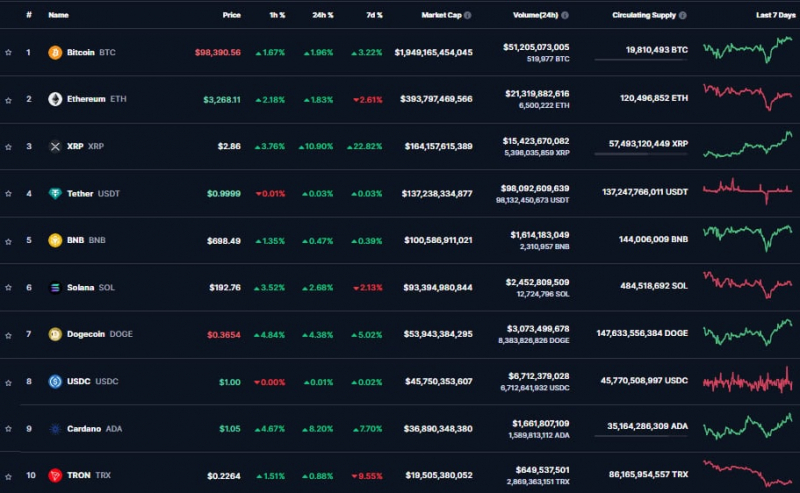Toggle the Tether watchlist star
800x493 pixels.
click(9, 194)
